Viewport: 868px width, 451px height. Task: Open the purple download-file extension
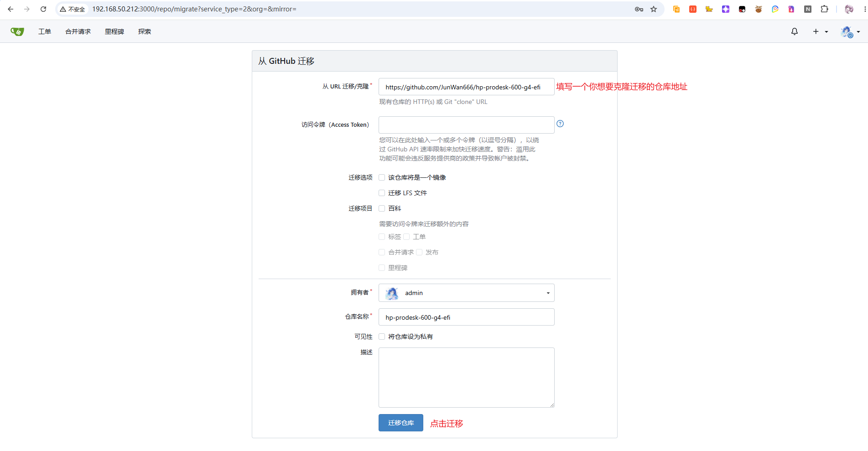coord(791,9)
